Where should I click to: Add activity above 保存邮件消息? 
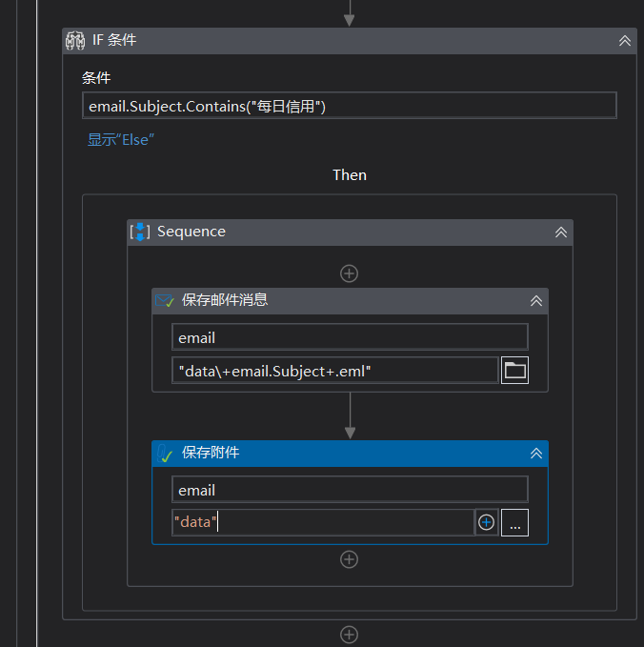coord(349,273)
